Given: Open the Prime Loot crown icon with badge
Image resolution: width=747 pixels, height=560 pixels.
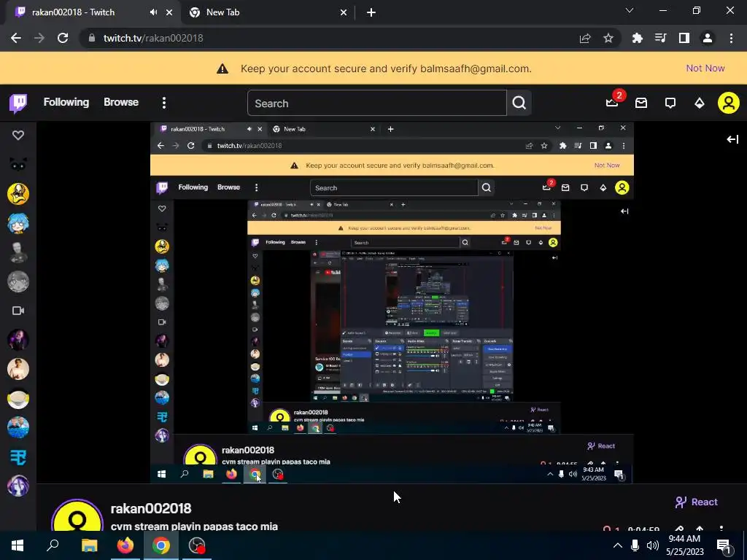Looking at the screenshot, I should tap(613, 102).
